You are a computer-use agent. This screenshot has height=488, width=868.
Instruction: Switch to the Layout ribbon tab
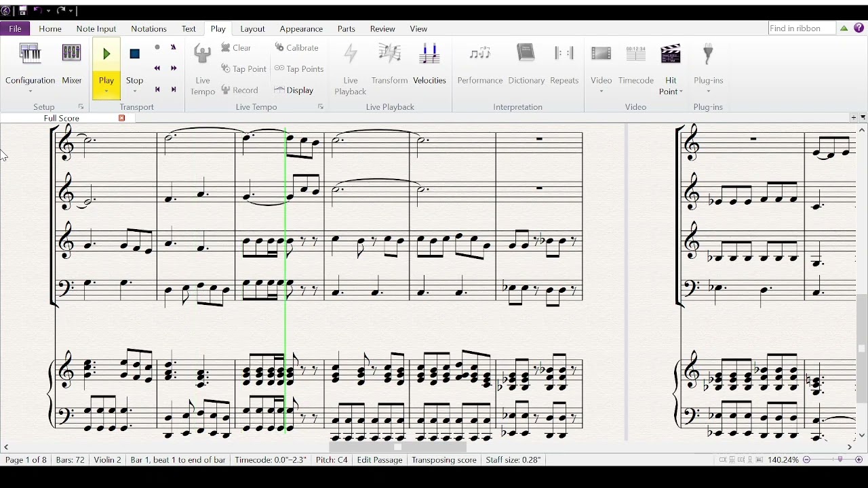click(252, 28)
